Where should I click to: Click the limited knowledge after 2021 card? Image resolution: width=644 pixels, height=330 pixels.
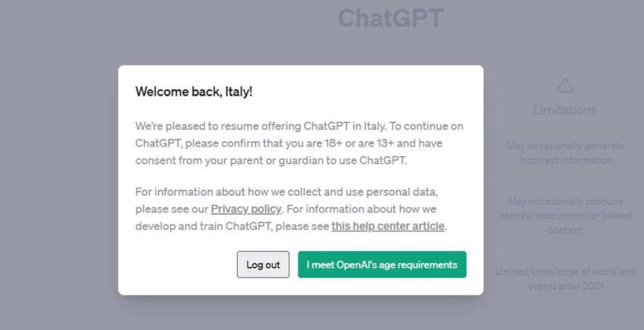click(565, 278)
